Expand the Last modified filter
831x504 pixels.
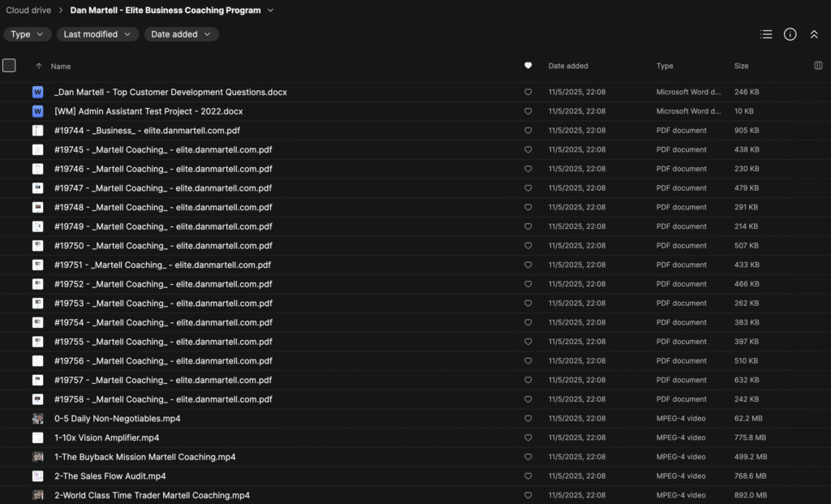(x=97, y=34)
